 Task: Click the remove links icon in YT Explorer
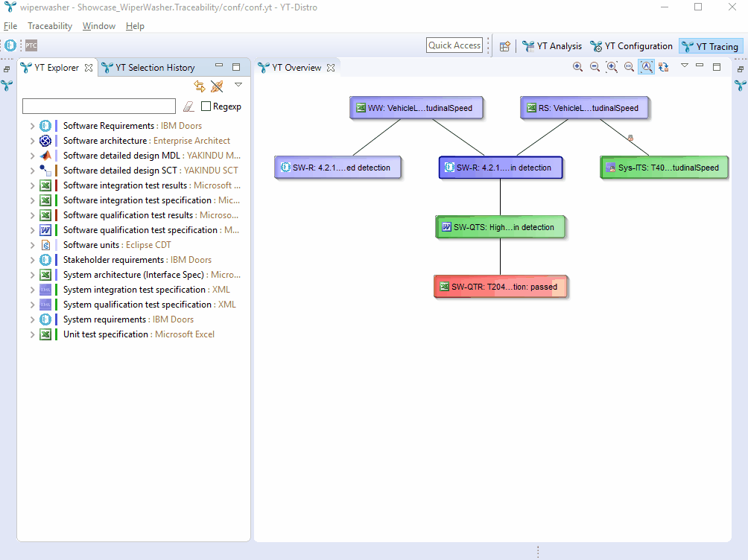click(x=217, y=86)
